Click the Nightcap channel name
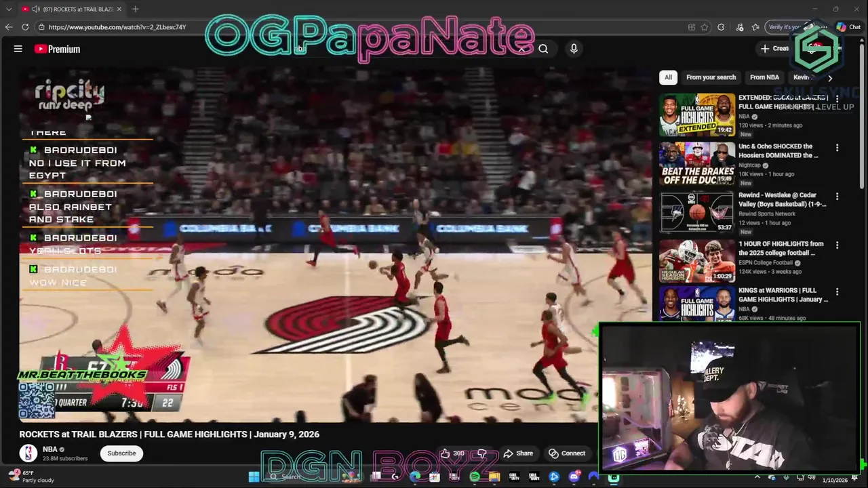 click(750, 165)
